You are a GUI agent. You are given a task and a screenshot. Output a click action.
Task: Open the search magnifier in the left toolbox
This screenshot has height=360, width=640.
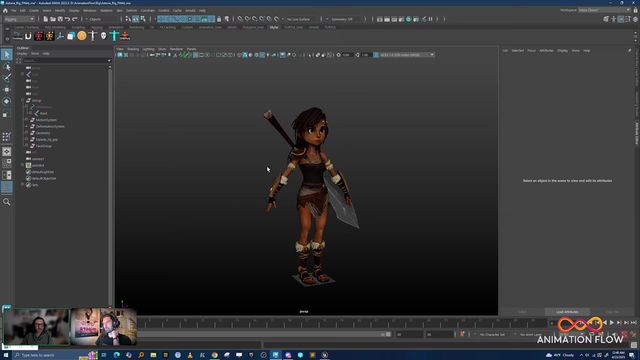pyautogui.click(x=7, y=202)
